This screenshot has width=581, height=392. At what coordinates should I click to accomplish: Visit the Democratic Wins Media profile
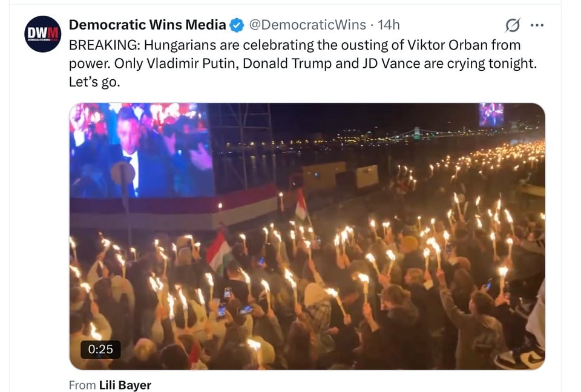[145, 24]
